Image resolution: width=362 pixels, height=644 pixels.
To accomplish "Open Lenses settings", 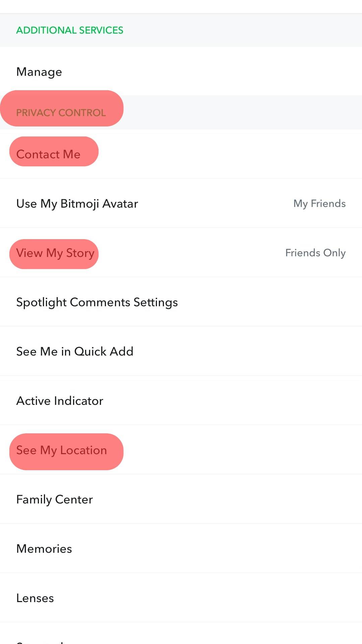I will click(35, 598).
